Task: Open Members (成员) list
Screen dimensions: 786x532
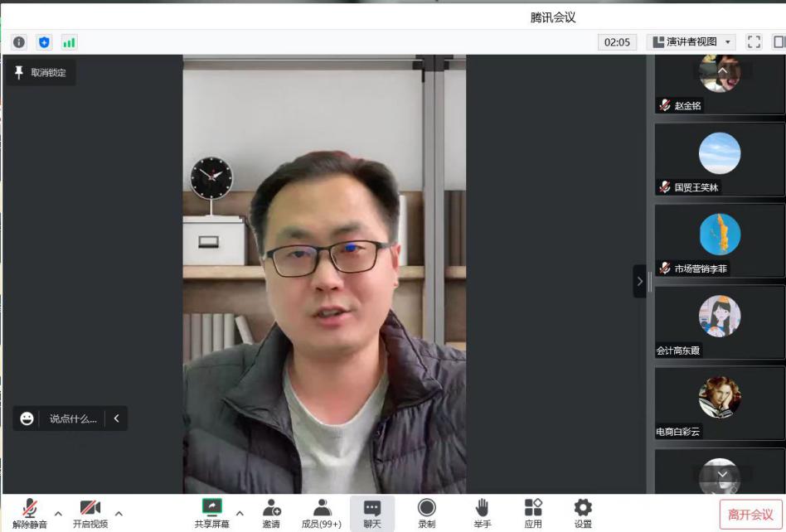Action: (x=321, y=513)
